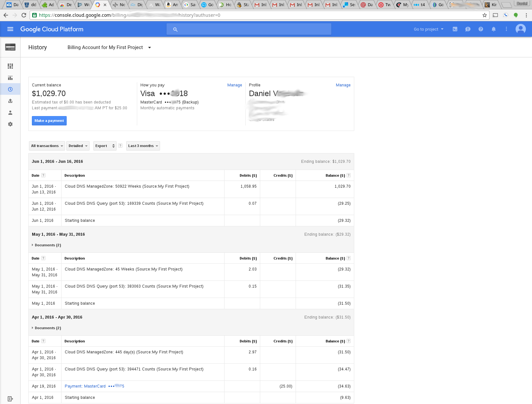Click the Cloud Platform search field
The height and width of the screenshot is (404, 532).
[249, 29]
